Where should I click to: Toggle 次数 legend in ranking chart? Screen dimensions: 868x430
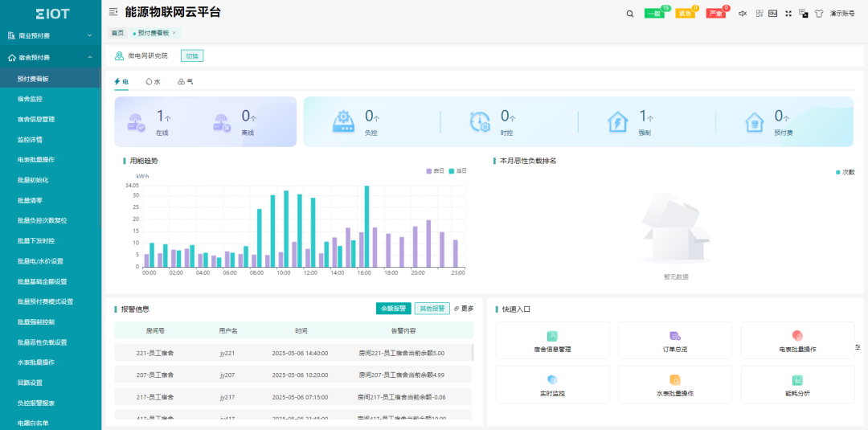[x=845, y=172]
